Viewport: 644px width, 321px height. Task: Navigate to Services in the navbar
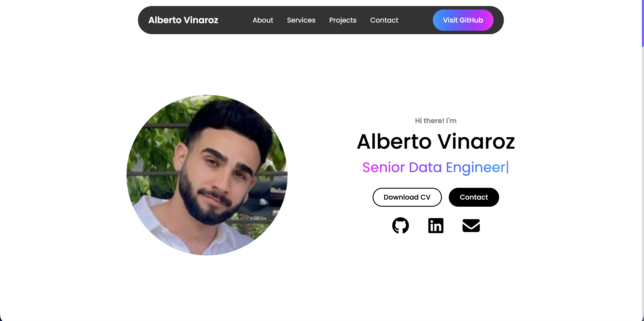[301, 20]
